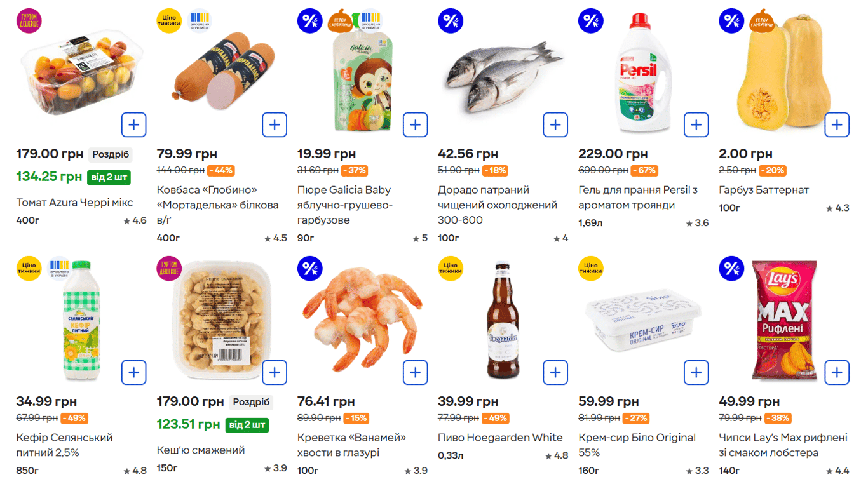The height and width of the screenshot is (484, 868).
Task: Add roasted cashews to cart
Action: point(275,372)
